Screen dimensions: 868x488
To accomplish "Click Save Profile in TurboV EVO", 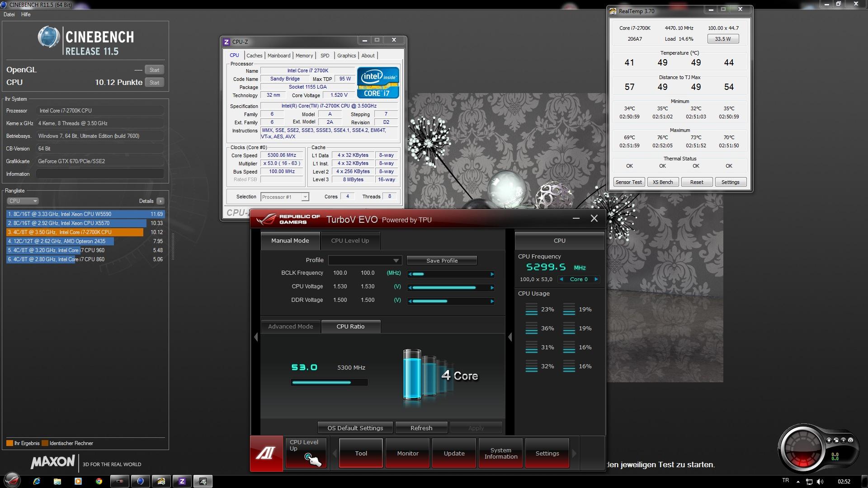I will [x=442, y=261].
